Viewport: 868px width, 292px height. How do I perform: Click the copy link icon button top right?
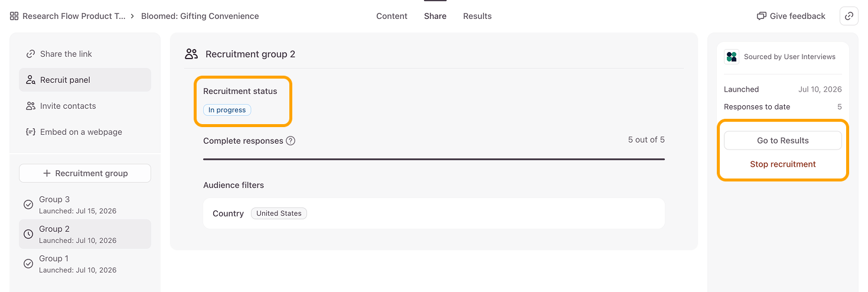[849, 16]
